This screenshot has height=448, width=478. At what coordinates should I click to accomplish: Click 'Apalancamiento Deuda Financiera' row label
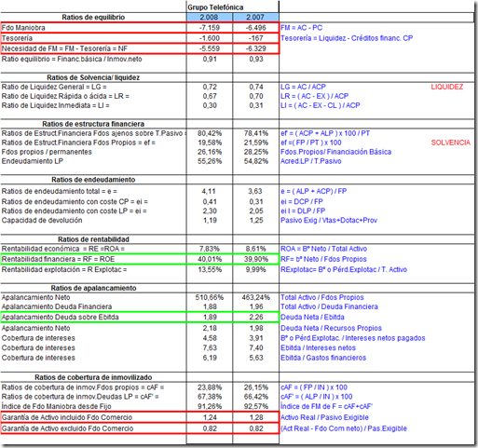57,306
